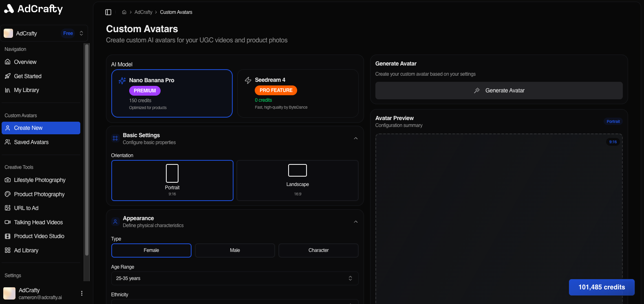Screen dimensions: 644x304
Task: Click the Talking Head Videos camera icon
Action: (x=8, y=222)
